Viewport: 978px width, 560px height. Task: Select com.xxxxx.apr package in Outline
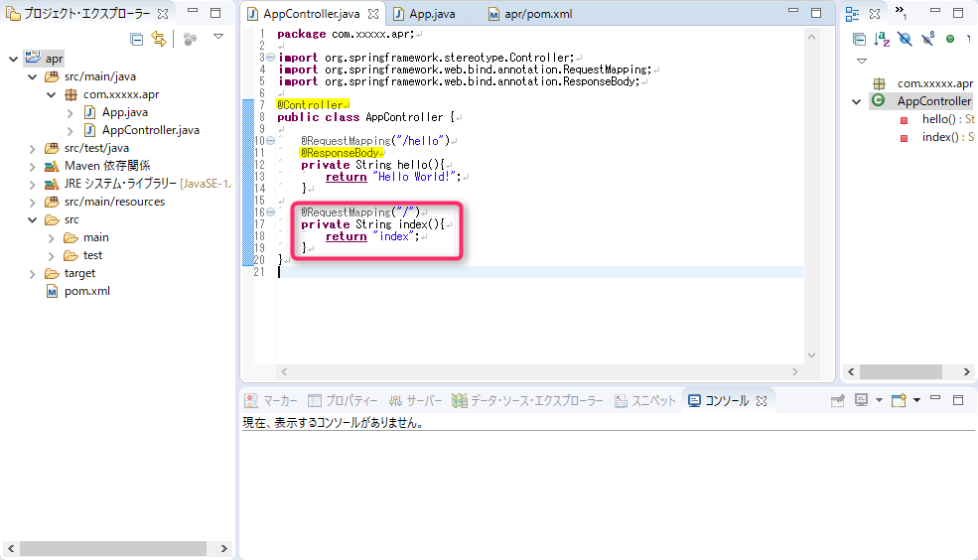[933, 83]
